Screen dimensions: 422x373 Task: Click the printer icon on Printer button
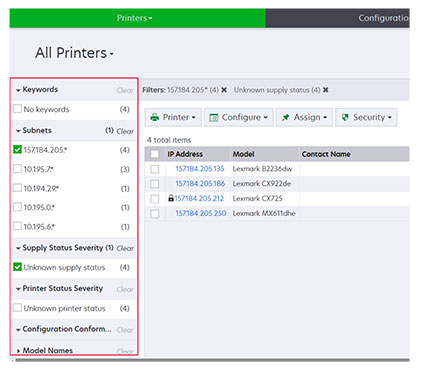point(155,117)
